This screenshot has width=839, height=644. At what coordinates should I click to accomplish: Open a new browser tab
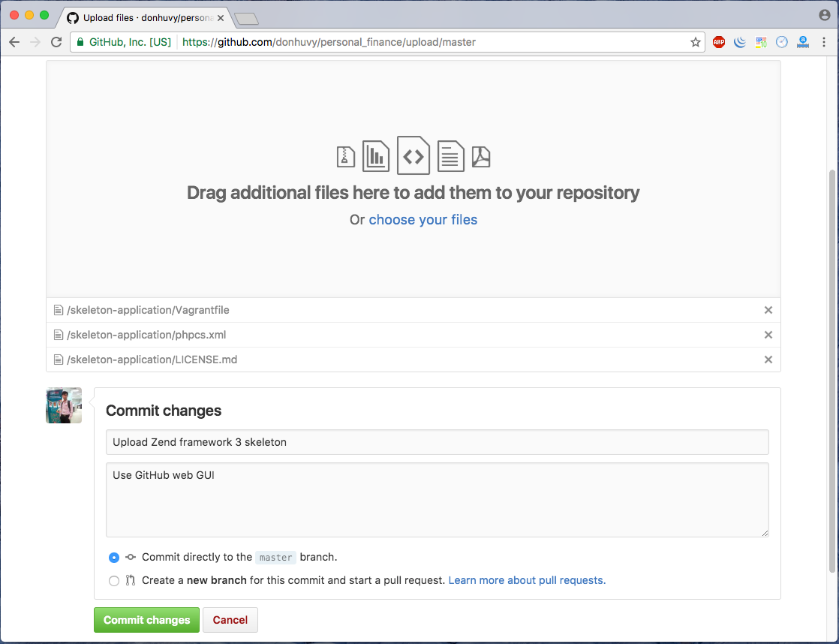(246, 18)
